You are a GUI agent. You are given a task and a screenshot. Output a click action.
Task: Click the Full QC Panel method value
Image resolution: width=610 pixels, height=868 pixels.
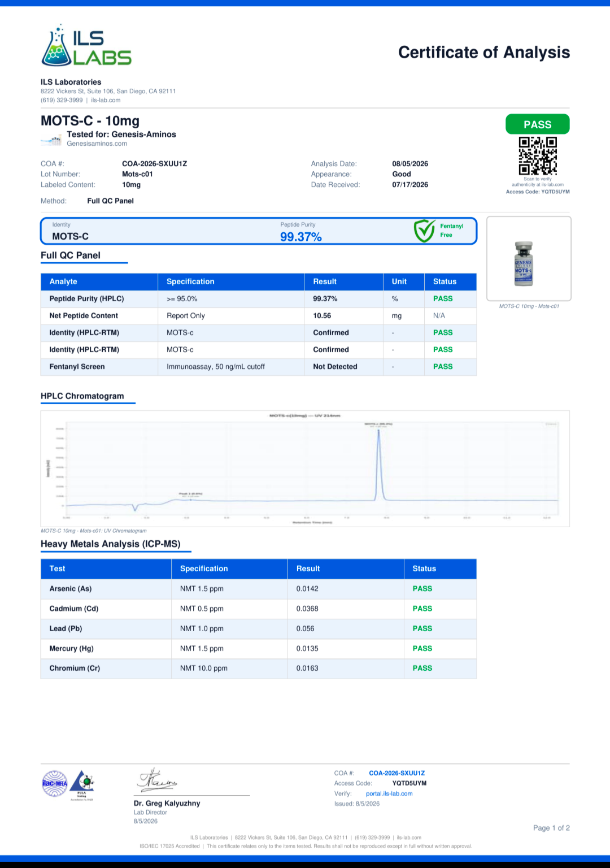point(111,201)
